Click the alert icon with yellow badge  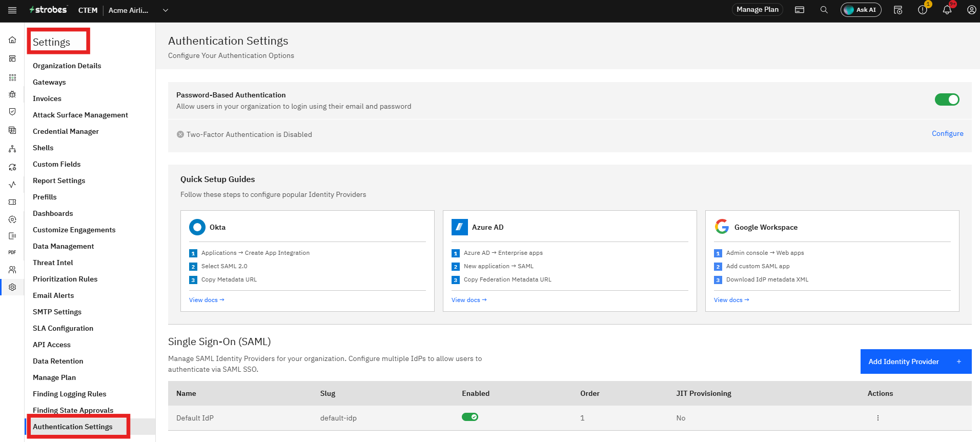point(923,10)
